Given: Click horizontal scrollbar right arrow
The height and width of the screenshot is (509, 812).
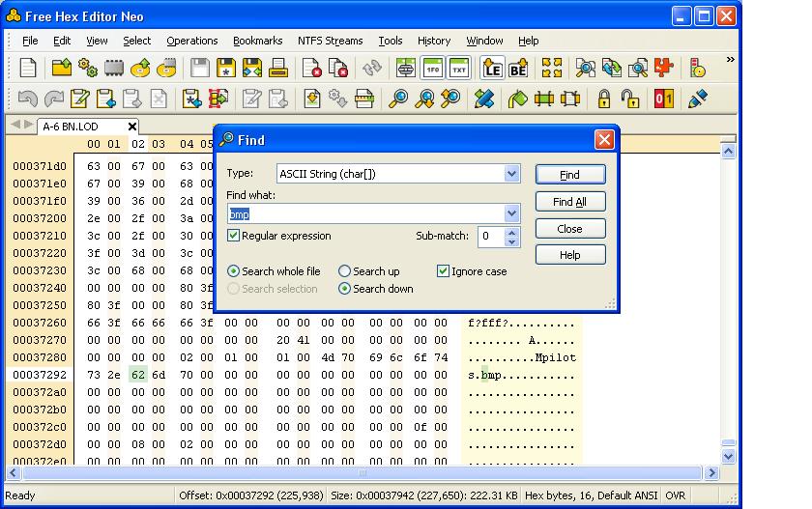Looking at the screenshot, I should pyautogui.click(x=712, y=473).
